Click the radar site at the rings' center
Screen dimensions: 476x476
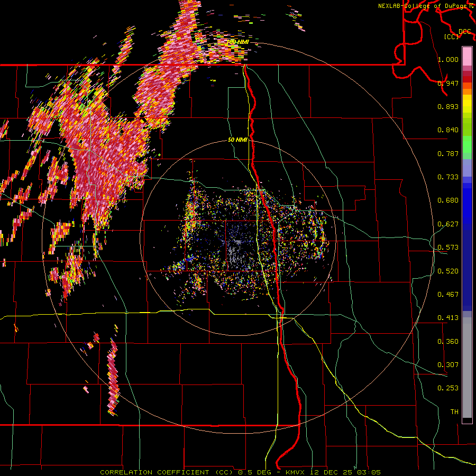click(237, 237)
